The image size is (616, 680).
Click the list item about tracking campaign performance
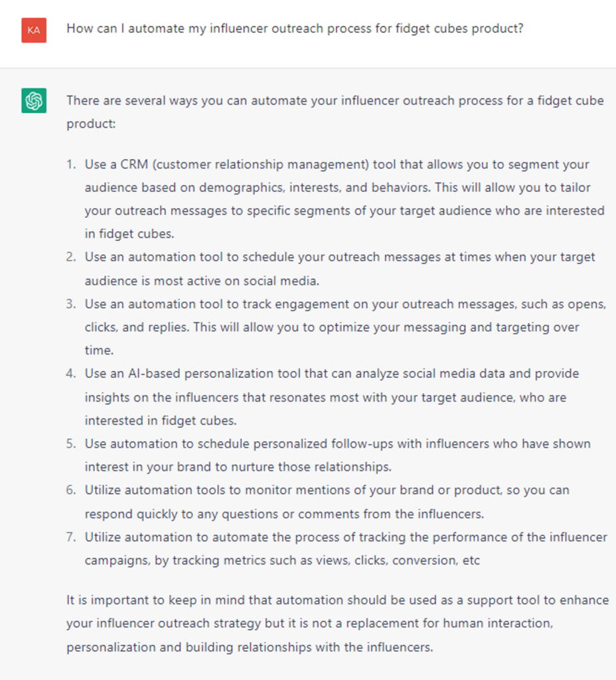point(345,548)
